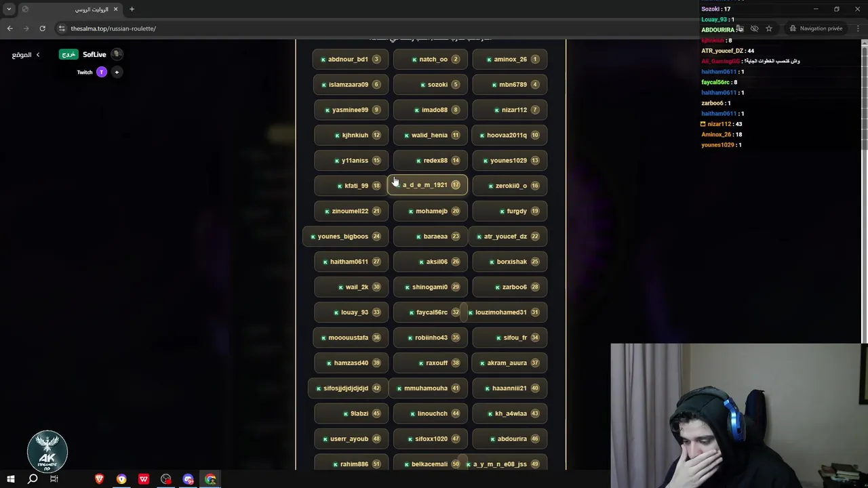Screen dimensions: 868x488
Task: Reload the current page
Action: (x=42, y=28)
